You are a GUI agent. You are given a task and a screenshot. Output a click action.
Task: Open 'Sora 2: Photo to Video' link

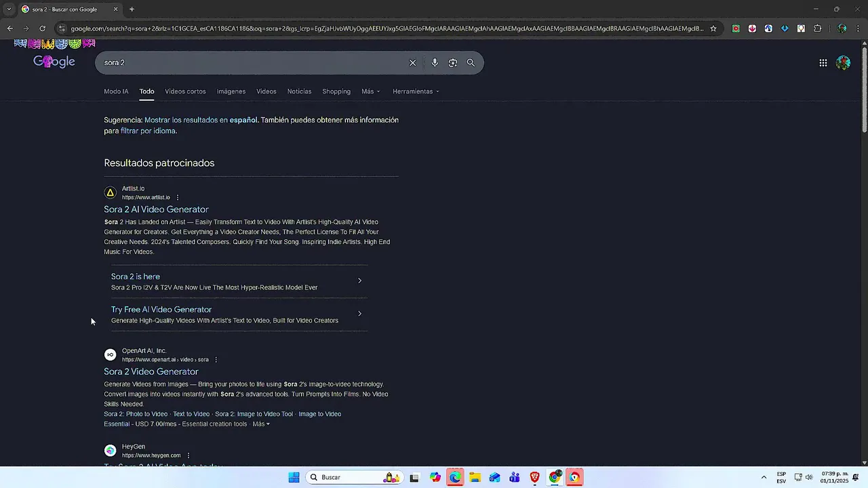[136, 414]
